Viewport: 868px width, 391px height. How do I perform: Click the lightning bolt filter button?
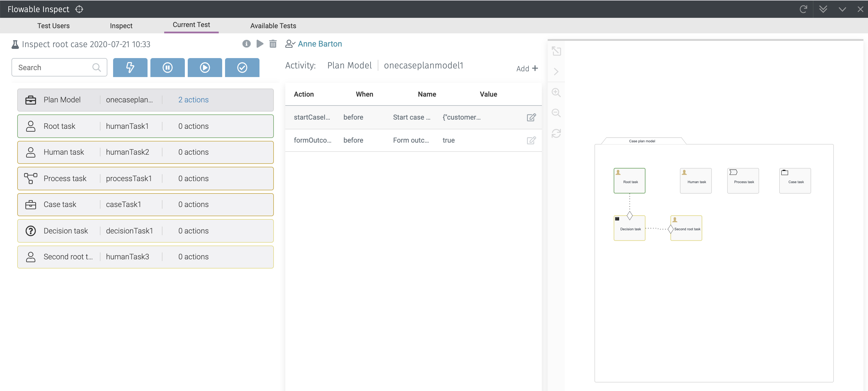pyautogui.click(x=130, y=68)
